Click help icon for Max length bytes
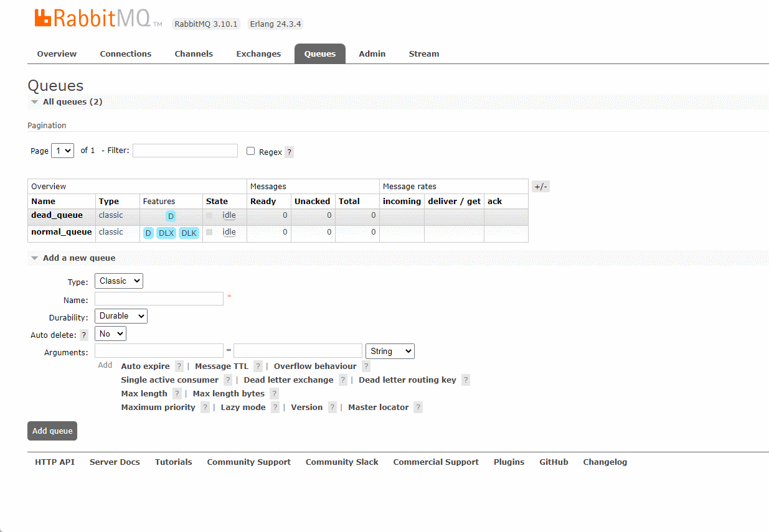 (x=274, y=393)
